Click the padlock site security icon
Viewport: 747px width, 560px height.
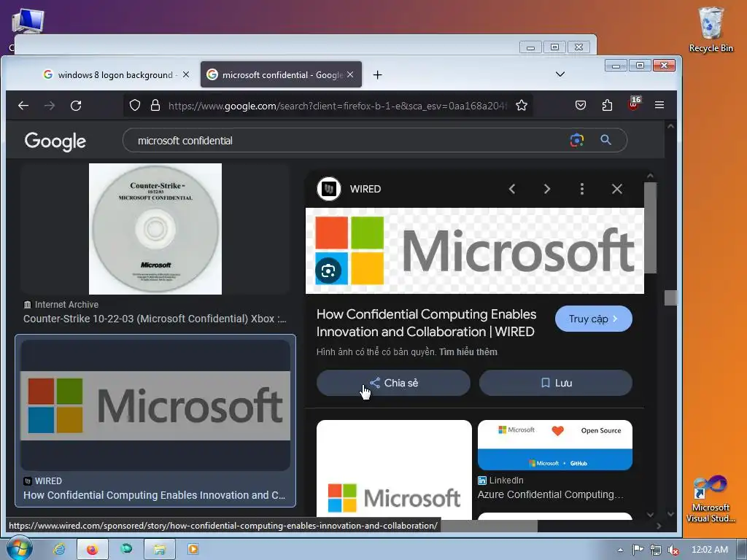point(155,105)
